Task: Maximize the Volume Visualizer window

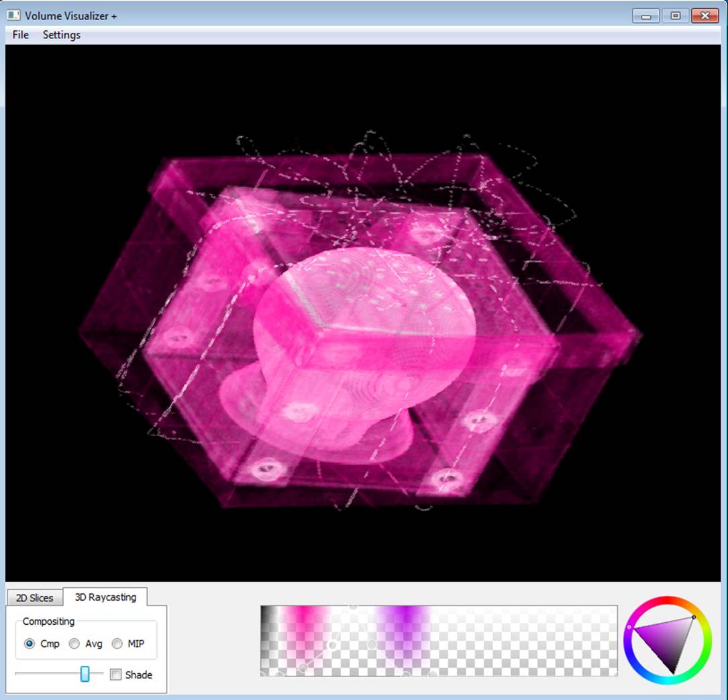Action: click(675, 15)
